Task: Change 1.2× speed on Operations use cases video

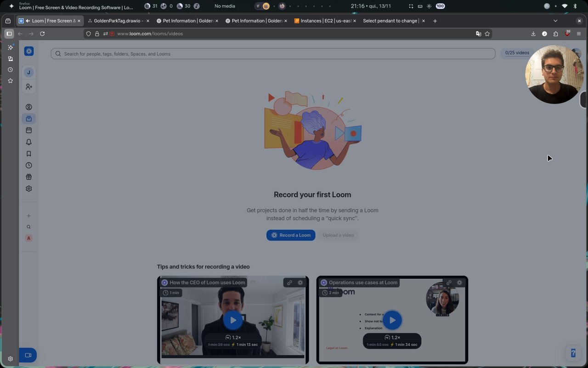Action: (392, 338)
